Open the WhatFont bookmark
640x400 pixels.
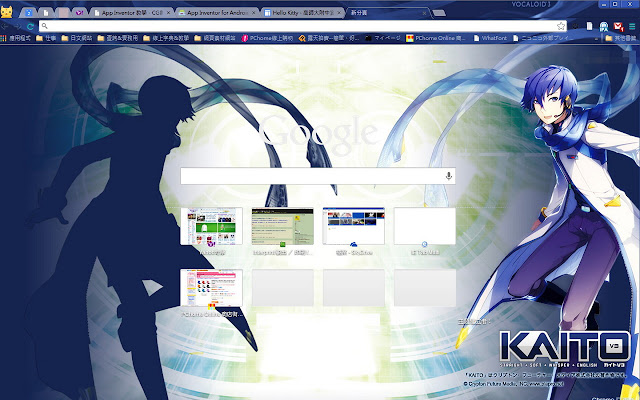(490, 38)
